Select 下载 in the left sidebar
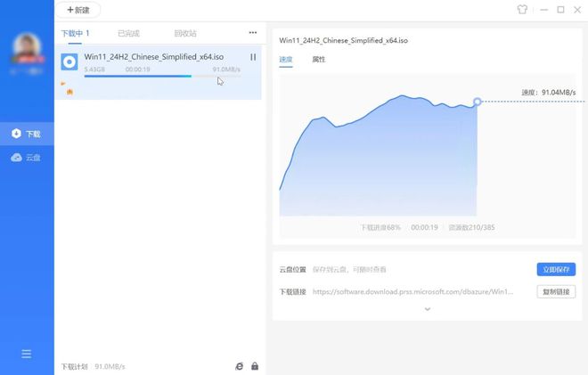 (x=27, y=134)
